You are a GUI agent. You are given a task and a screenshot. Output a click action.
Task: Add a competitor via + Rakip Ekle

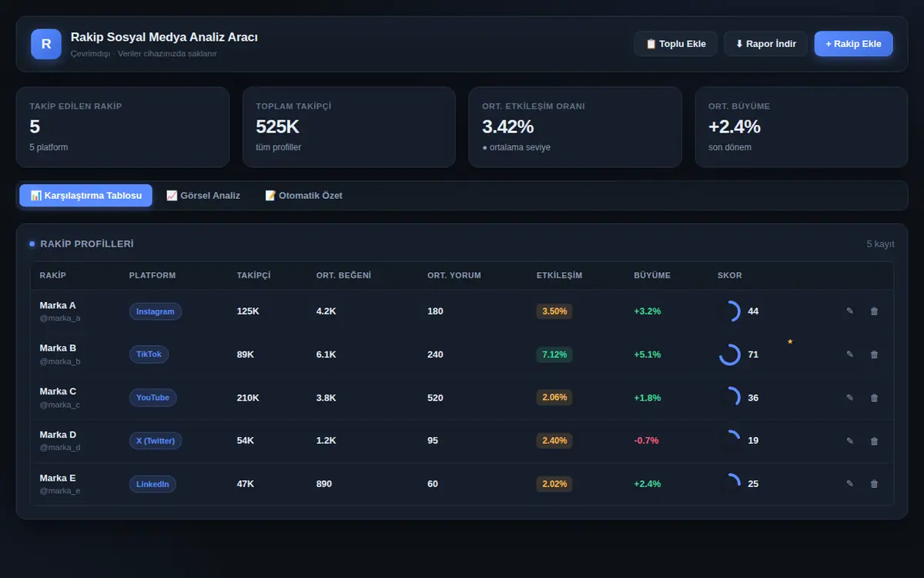point(853,44)
